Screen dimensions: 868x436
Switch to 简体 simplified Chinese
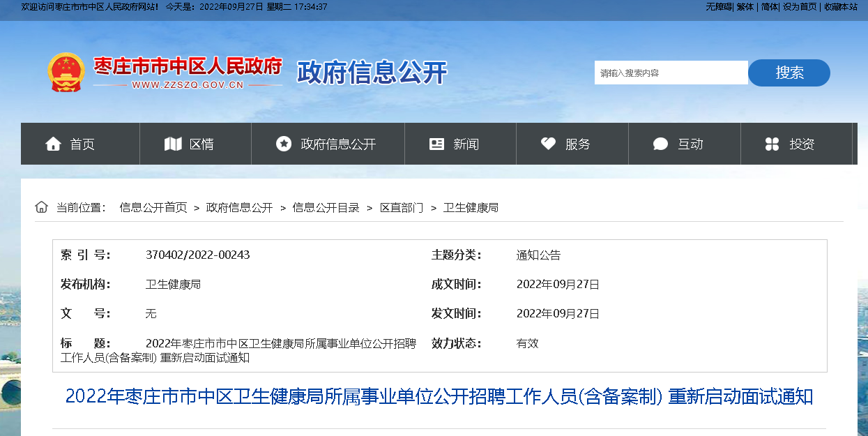(770, 7)
